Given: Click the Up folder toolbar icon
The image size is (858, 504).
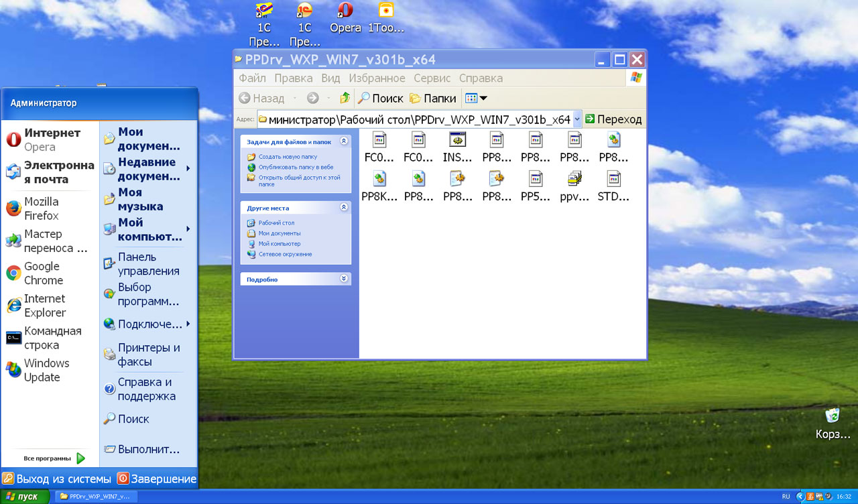Looking at the screenshot, I should coord(345,99).
